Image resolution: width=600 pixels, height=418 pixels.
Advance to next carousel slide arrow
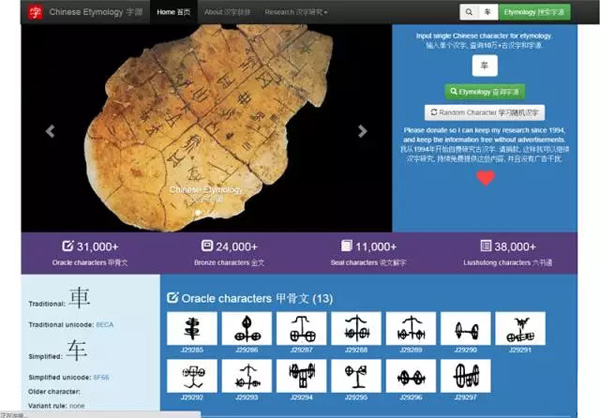363,131
